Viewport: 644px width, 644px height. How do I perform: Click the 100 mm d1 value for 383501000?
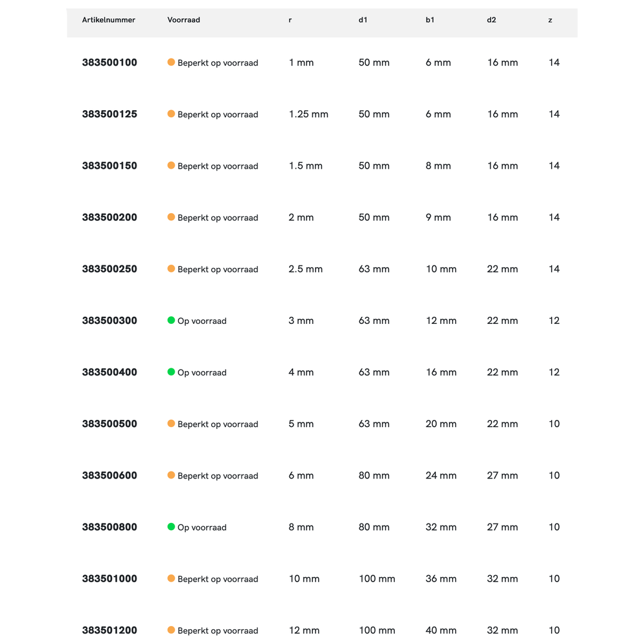377,579
